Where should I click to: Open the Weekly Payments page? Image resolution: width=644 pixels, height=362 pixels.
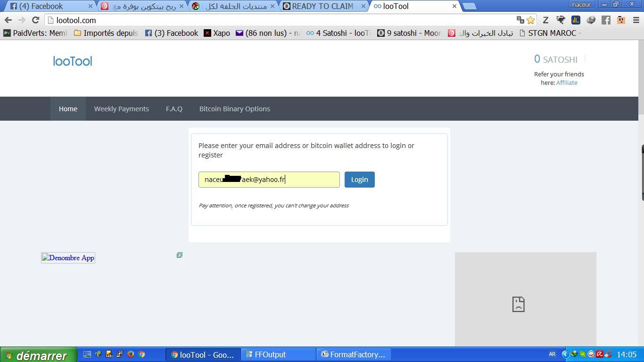pos(122,109)
